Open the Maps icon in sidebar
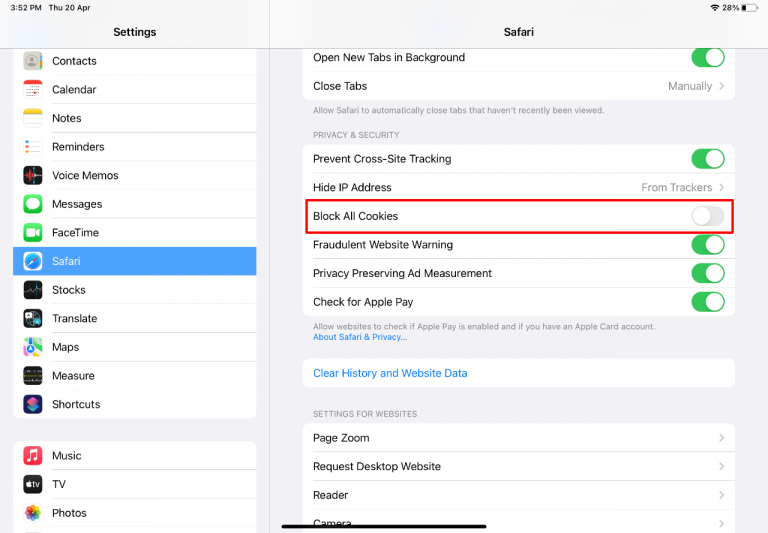 [x=33, y=347]
